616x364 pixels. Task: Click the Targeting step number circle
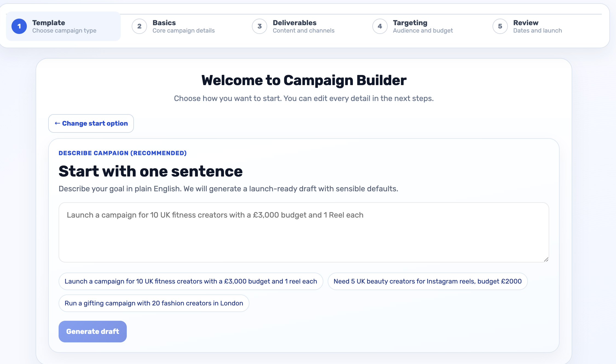(380, 26)
